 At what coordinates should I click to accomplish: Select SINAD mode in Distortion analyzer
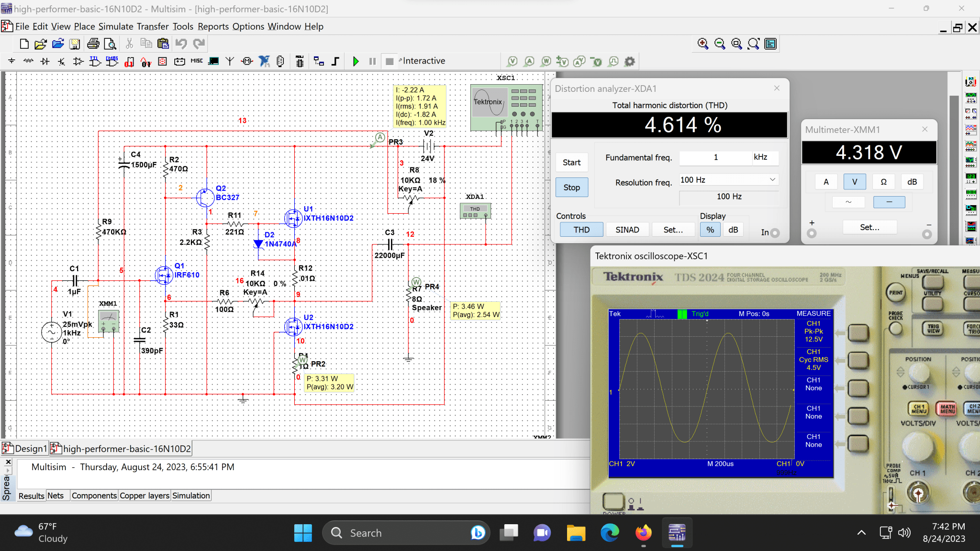627,230
